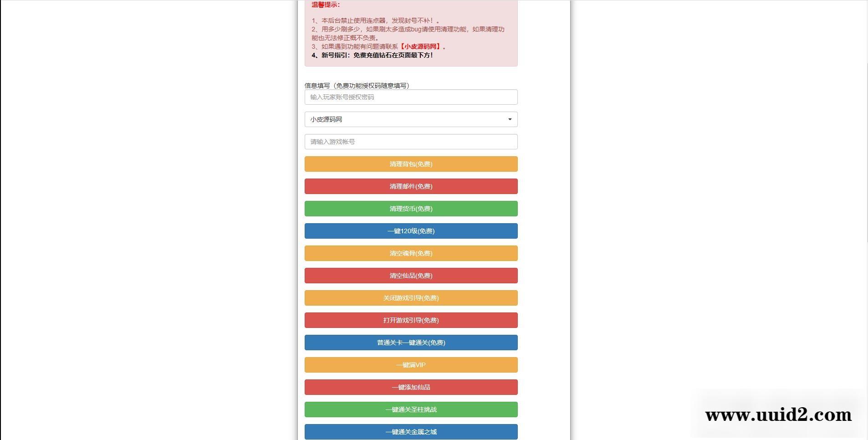The image size is (868, 440).
Task: Click the 【小皮源码网】 contact link
Action: 420,46
